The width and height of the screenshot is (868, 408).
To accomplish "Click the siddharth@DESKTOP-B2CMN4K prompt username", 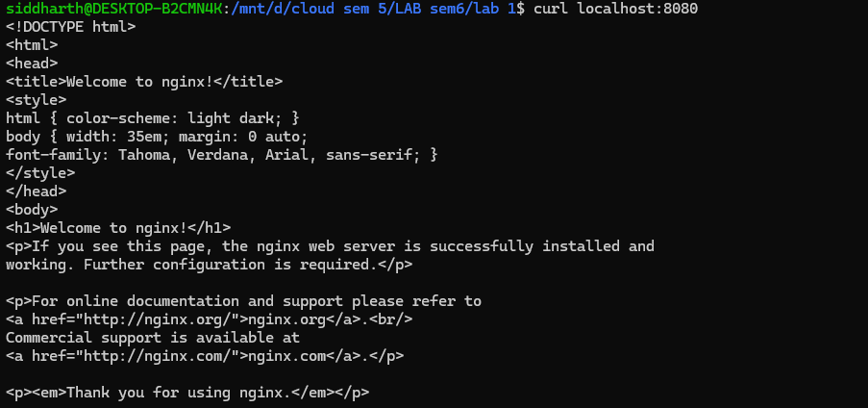I will tap(115, 9).
